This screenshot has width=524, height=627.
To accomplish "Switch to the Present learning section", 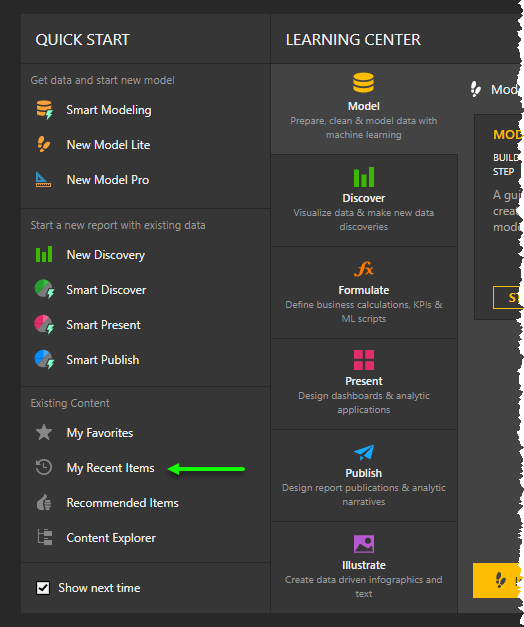I will [364, 384].
